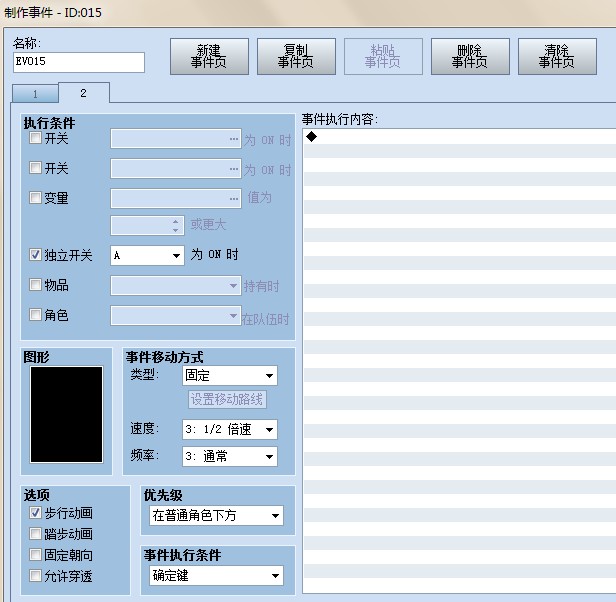Enable the 角色 condition checkbox

coord(35,314)
